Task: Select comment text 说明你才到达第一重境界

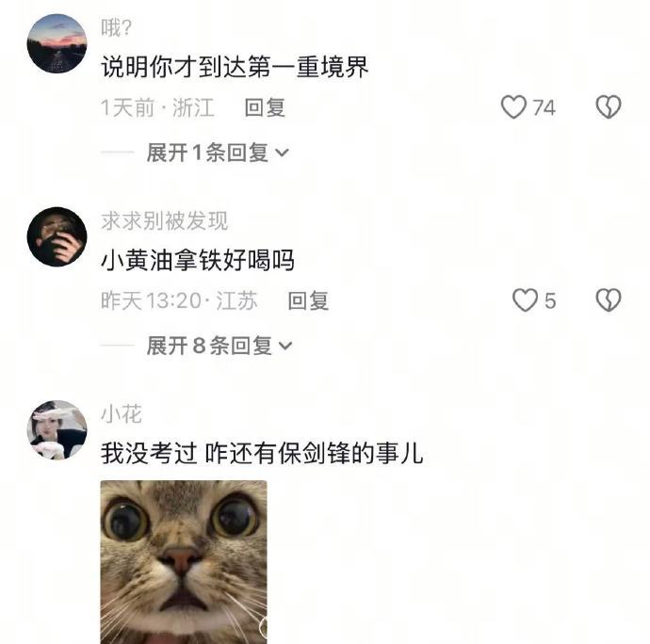Action: click(235, 67)
